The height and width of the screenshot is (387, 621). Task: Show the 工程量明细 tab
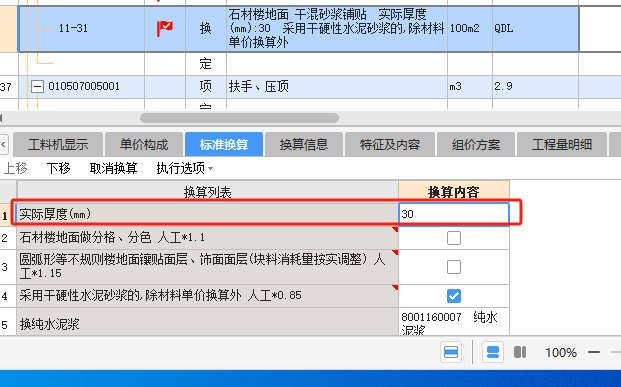point(562,145)
